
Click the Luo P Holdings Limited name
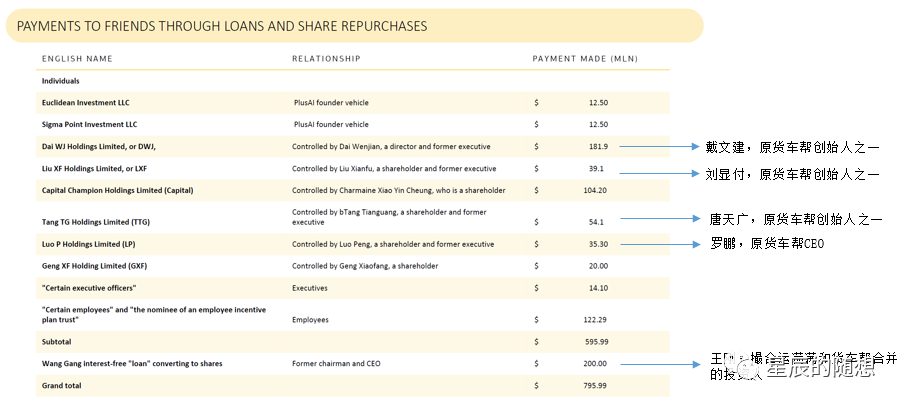(x=92, y=244)
